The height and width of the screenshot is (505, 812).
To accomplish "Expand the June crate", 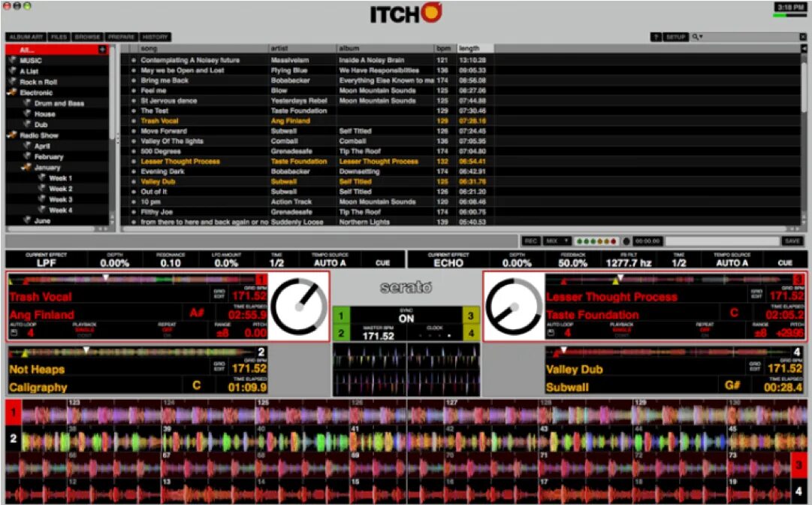I will [26, 219].
